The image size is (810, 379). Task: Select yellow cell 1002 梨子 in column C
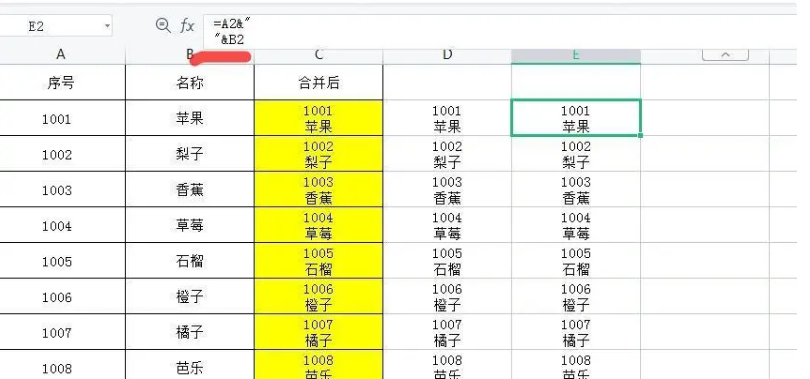coord(319,154)
